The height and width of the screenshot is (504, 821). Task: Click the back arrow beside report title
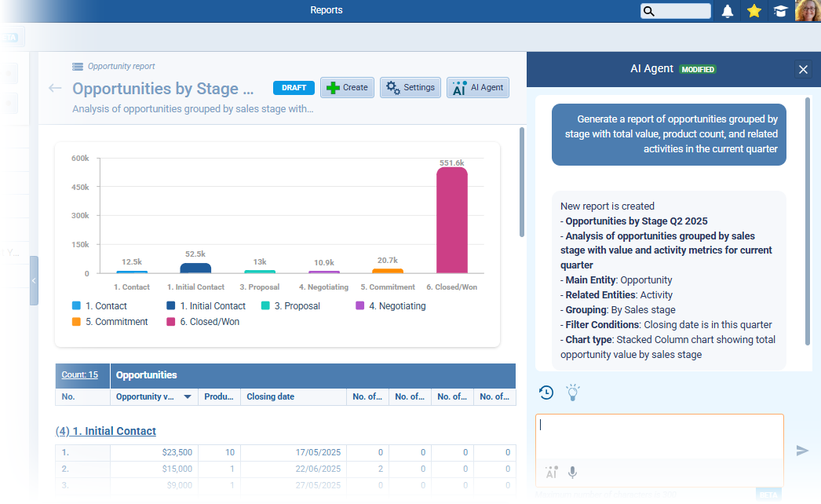55,88
